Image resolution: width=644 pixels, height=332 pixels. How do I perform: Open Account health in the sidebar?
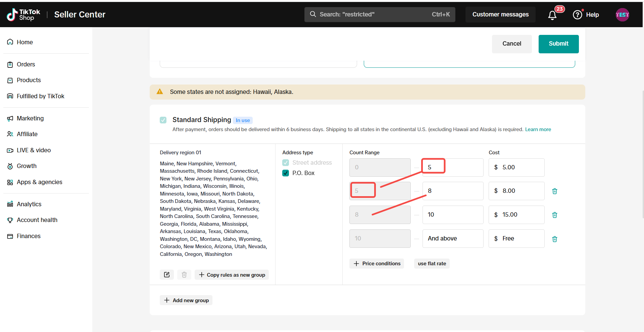click(x=37, y=220)
